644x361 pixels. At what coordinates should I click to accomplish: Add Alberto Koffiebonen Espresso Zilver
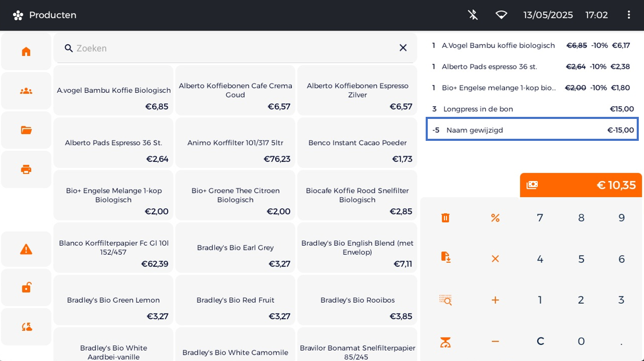tap(357, 90)
